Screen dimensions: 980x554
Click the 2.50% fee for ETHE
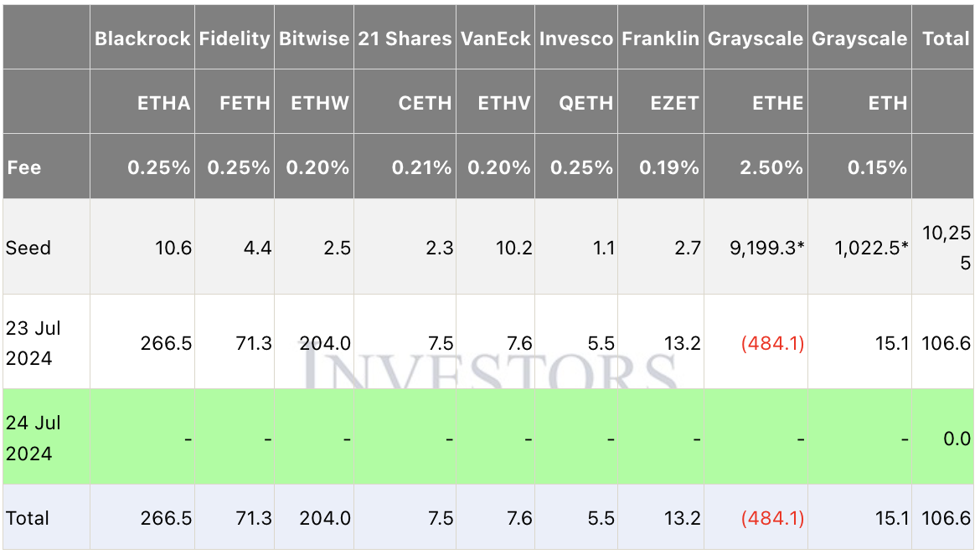[771, 167]
